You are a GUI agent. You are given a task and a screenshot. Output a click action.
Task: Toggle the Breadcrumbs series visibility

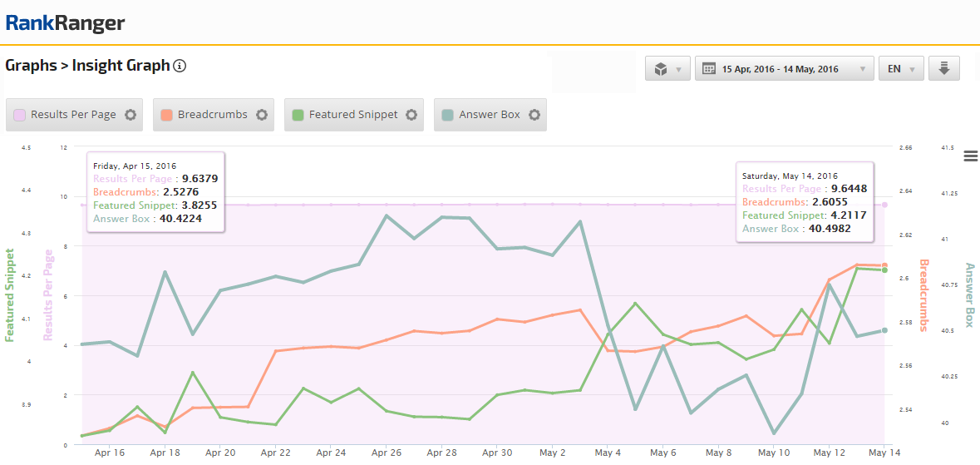[x=212, y=115]
